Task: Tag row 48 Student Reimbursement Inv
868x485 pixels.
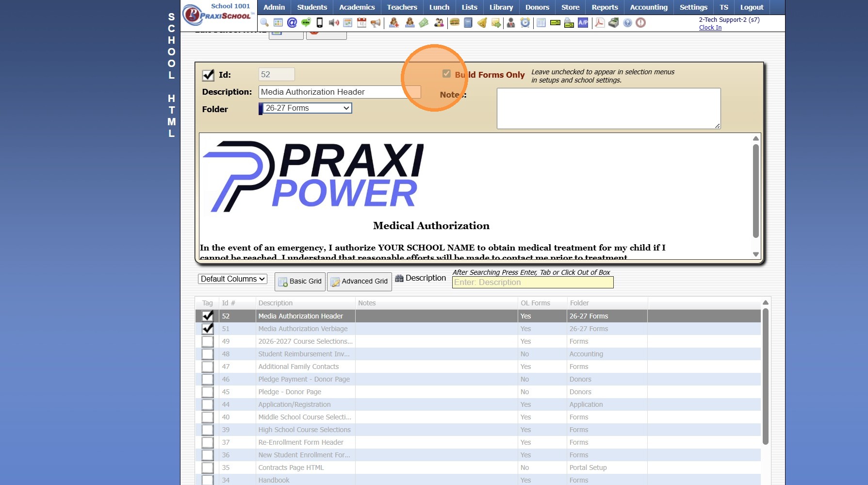Action: coord(208,354)
